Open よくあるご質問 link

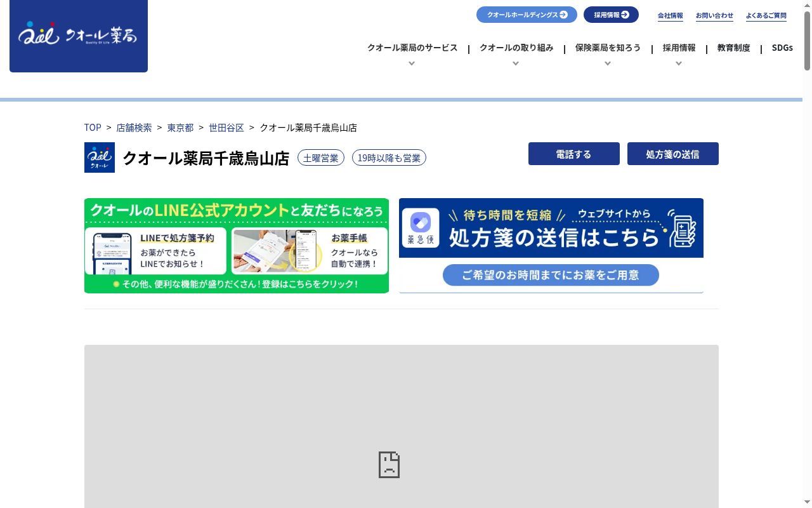click(766, 15)
